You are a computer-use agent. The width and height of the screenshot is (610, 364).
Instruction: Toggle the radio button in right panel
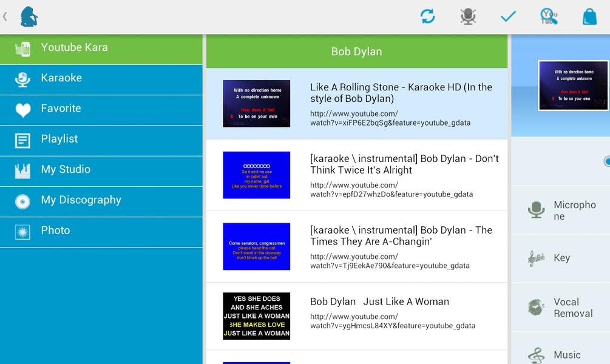pyautogui.click(x=608, y=161)
